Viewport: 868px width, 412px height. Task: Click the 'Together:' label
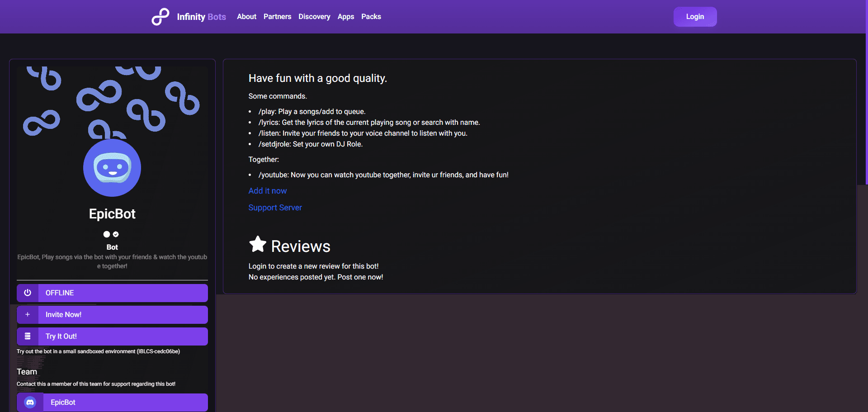[264, 160]
